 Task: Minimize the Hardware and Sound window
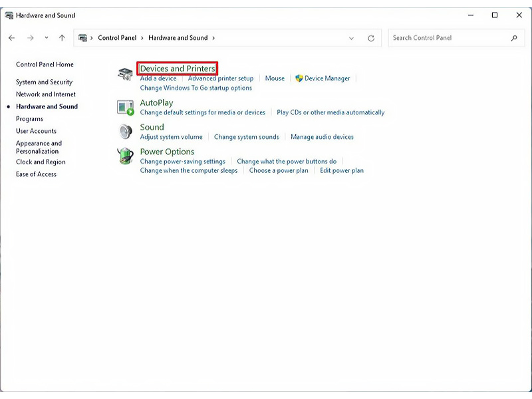tap(471, 15)
